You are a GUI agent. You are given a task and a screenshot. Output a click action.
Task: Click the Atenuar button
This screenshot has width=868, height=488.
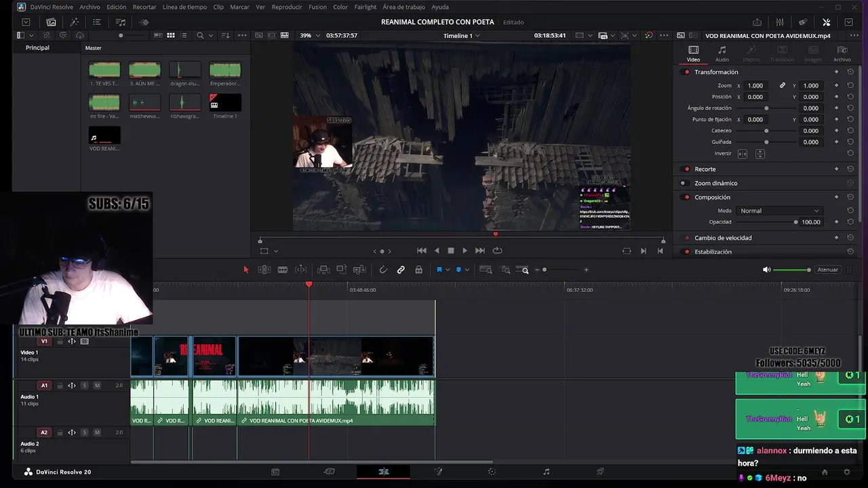827,270
